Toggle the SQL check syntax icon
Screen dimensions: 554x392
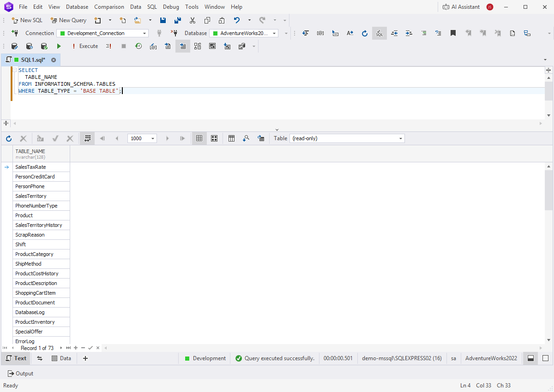click(x=379, y=33)
